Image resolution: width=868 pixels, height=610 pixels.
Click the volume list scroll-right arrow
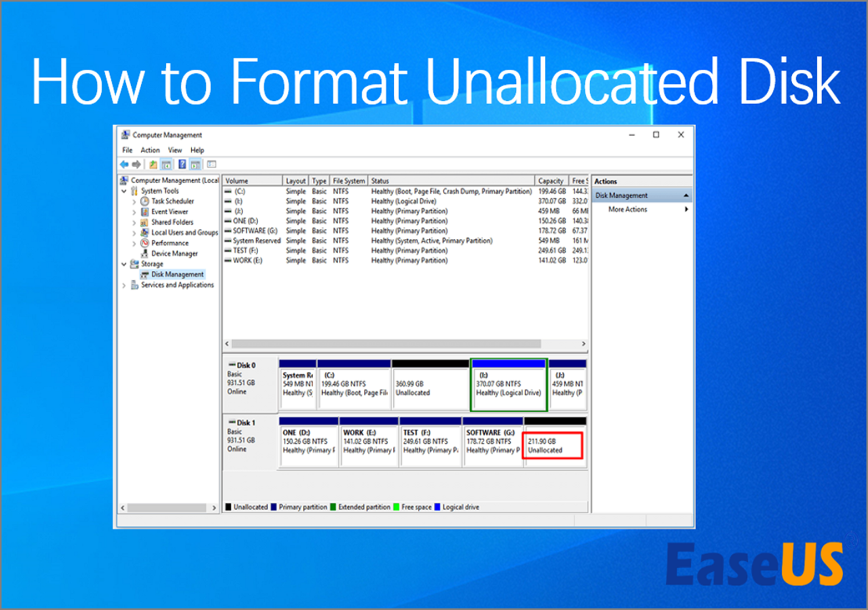[x=583, y=344]
